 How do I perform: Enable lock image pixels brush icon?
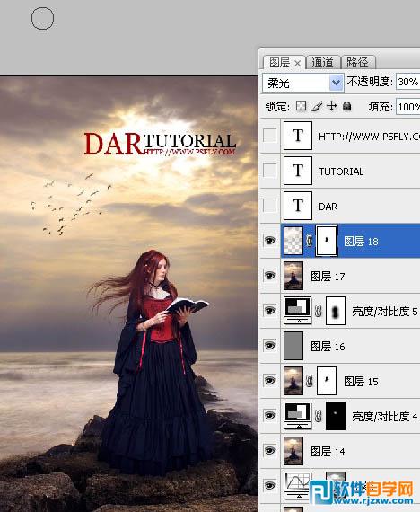316,106
